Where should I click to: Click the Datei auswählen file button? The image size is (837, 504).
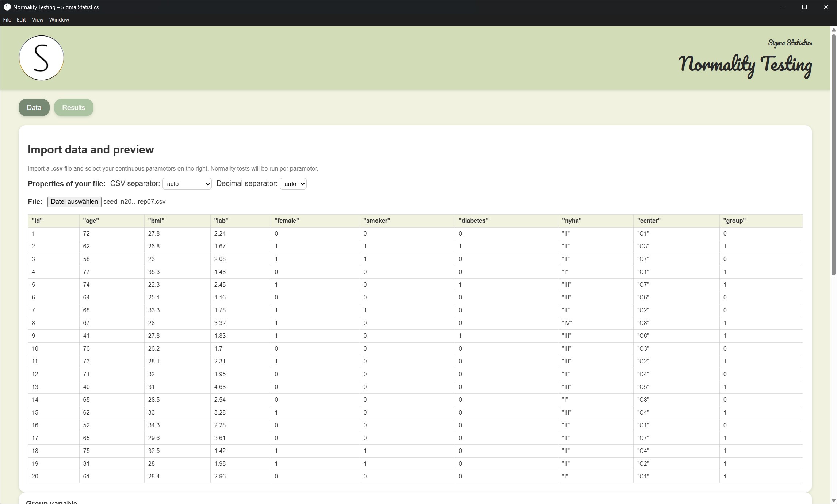click(74, 202)
